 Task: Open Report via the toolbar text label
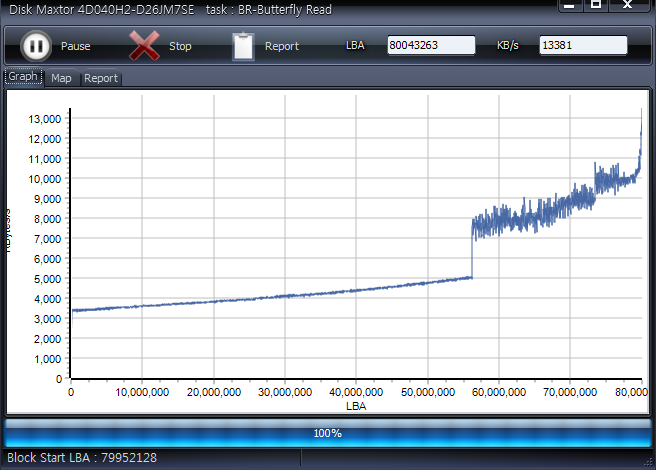pyautogui.click(x=281, y=47)
